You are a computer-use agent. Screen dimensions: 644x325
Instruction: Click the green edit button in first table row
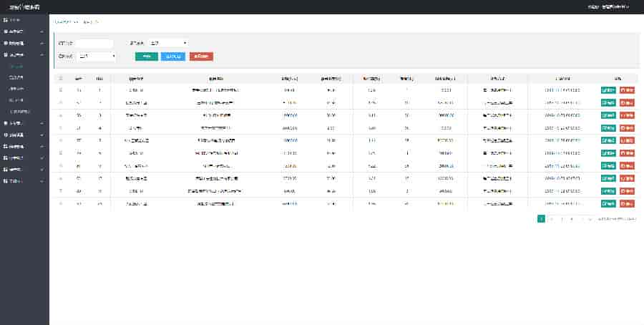coord(608,90)
